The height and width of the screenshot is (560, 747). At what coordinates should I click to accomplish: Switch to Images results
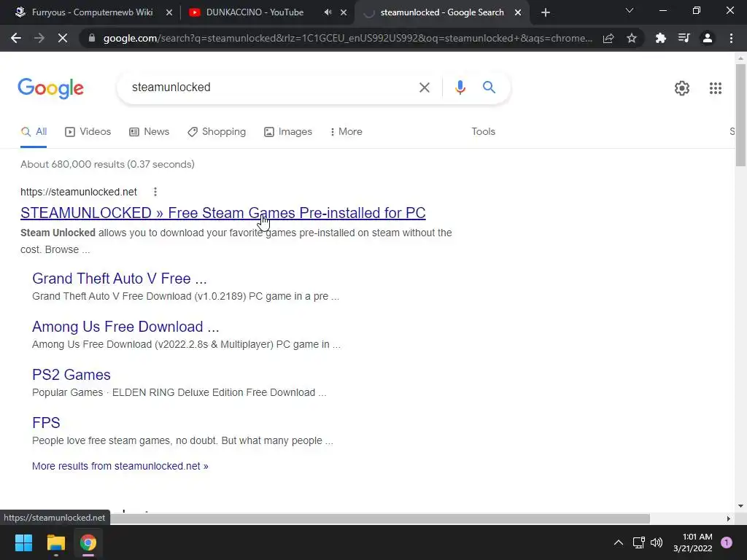coord(288,132)
